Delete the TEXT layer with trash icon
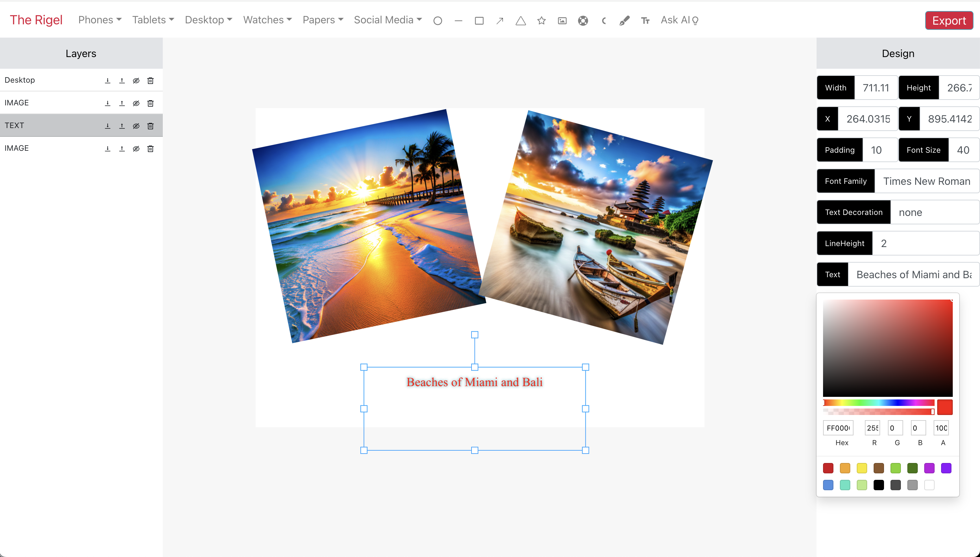The height and width of the screenshot is (557, 980). 150,126
